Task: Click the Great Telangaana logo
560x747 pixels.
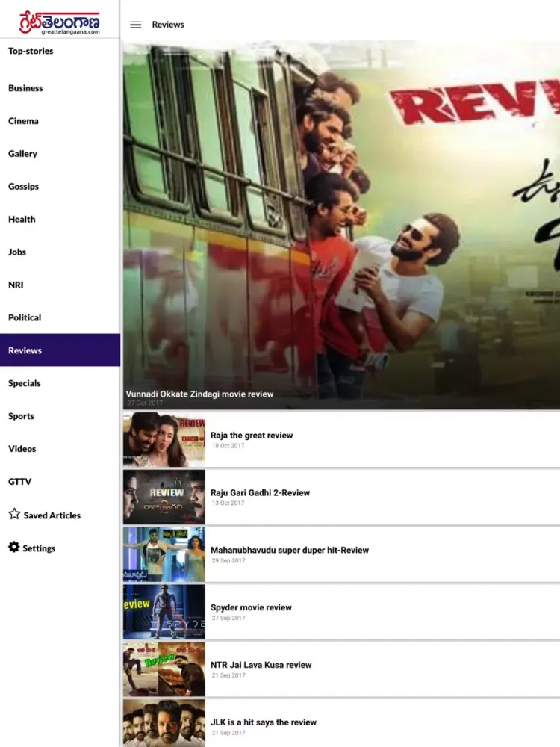Action: point(60,22)
